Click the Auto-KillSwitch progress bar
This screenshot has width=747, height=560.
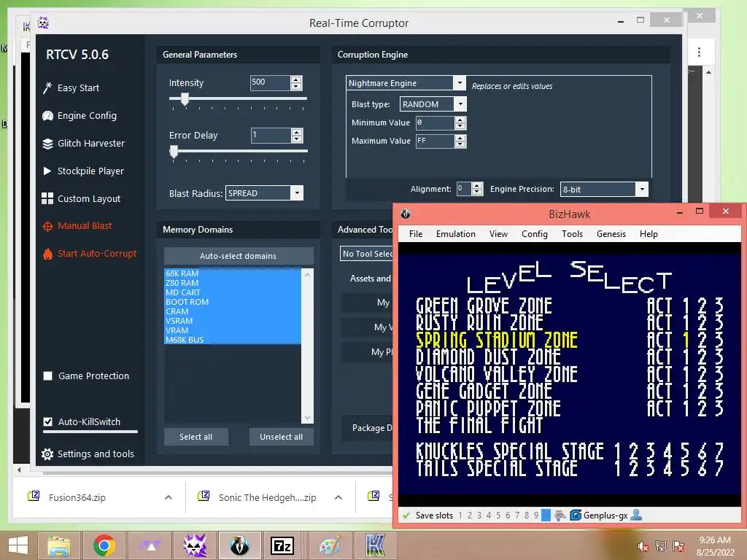coord(90,432)
